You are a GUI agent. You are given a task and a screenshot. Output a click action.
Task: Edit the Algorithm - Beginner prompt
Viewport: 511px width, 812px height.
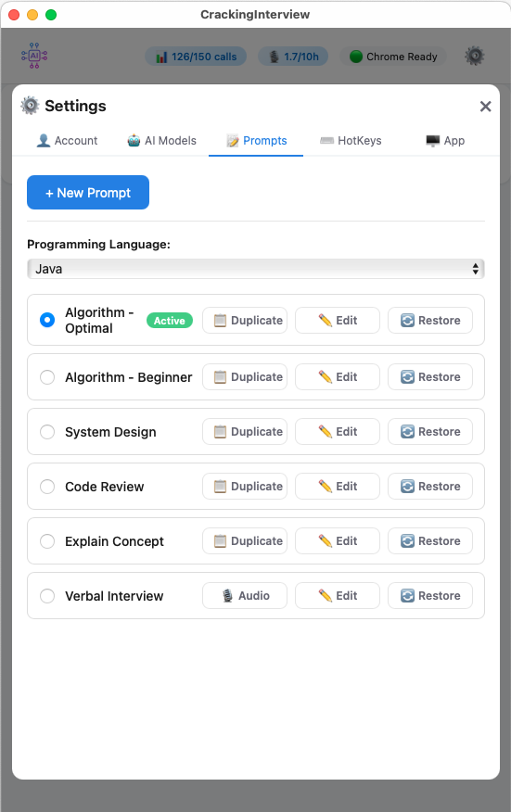(338, 377)
